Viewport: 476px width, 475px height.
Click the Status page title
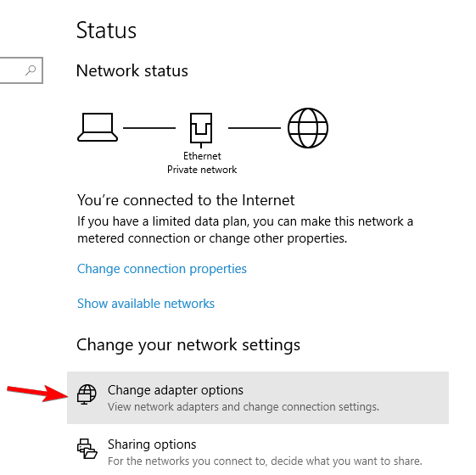(106, 31)
